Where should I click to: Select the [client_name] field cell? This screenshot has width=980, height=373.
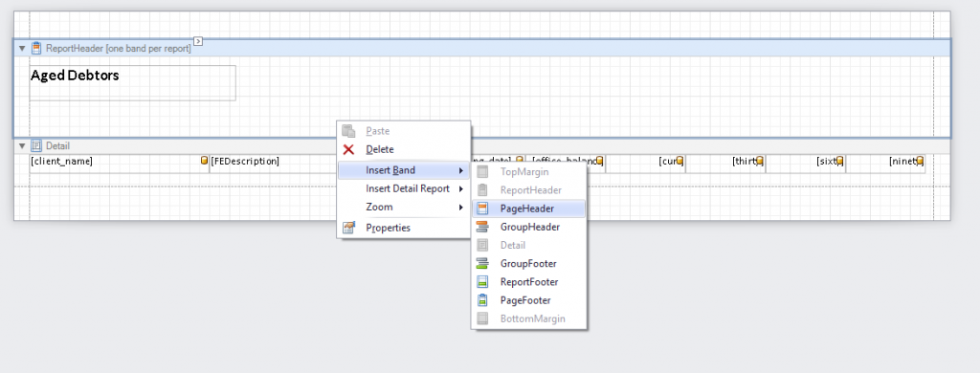pos(119,162)
